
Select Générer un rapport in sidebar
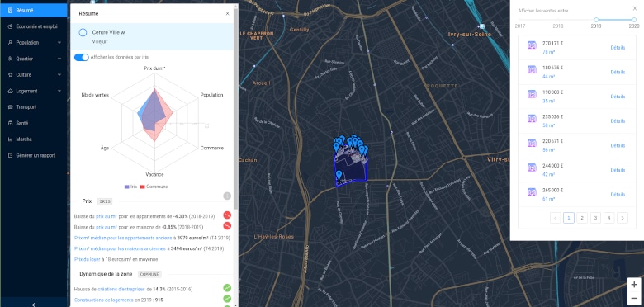pyautogui.click(x=33, y=155)
